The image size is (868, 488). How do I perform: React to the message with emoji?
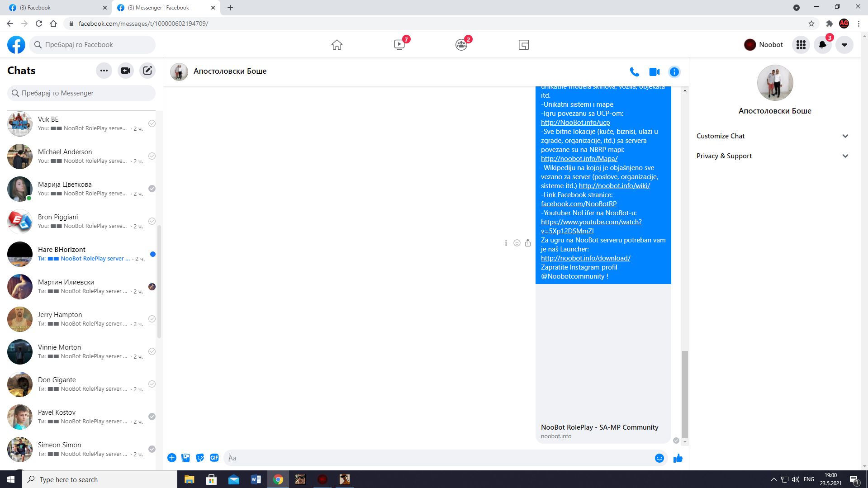(517, 243)
